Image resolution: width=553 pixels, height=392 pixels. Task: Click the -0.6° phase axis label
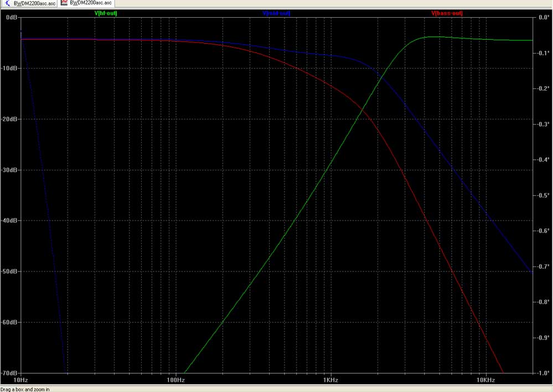tap(542, 231)
